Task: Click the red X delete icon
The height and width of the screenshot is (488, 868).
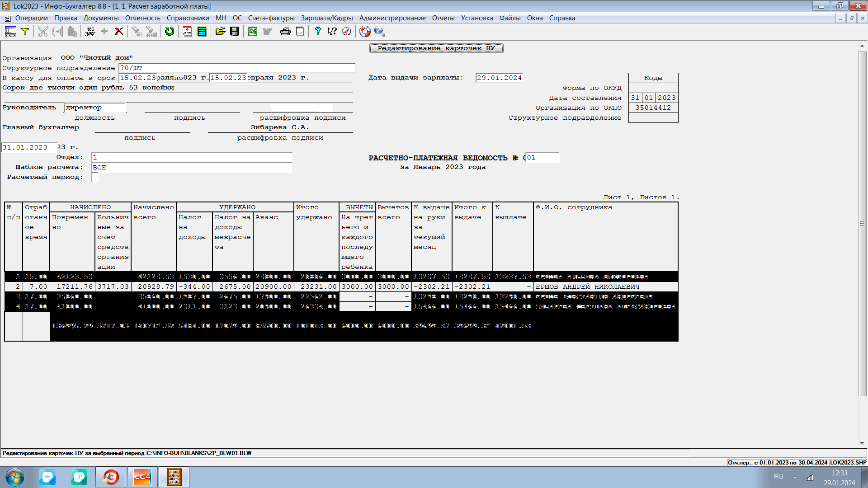Action: point(119,31)
